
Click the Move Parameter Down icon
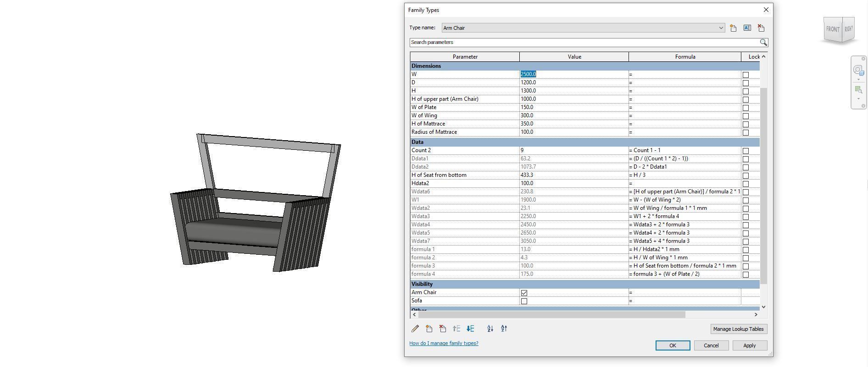click(470, 329)
